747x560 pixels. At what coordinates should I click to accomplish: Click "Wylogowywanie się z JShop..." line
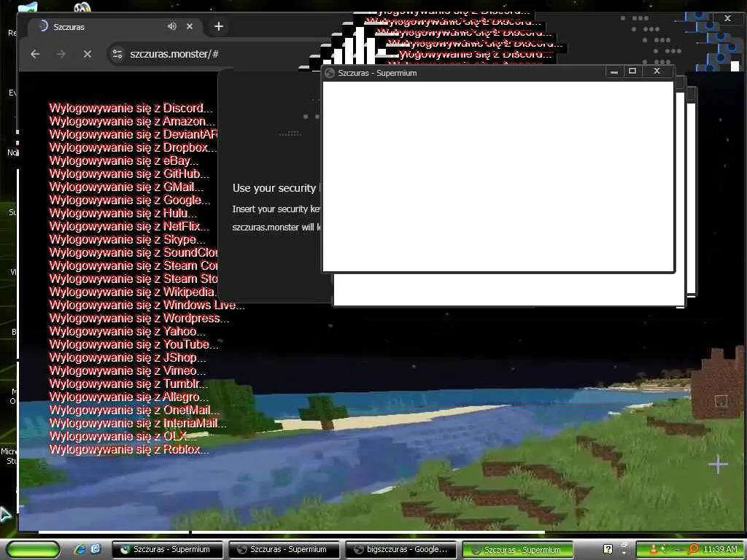pos(128,357)
